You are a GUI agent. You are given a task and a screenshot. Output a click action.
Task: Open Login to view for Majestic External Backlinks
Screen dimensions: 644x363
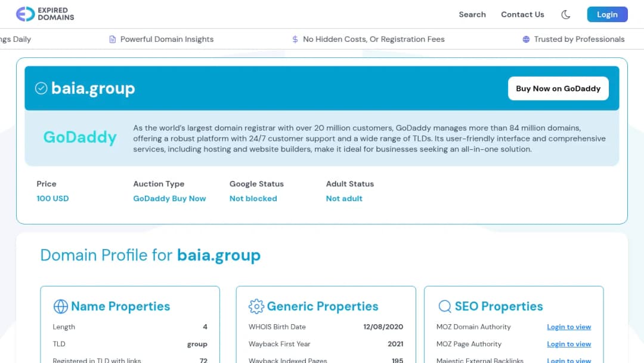(569, 360)
